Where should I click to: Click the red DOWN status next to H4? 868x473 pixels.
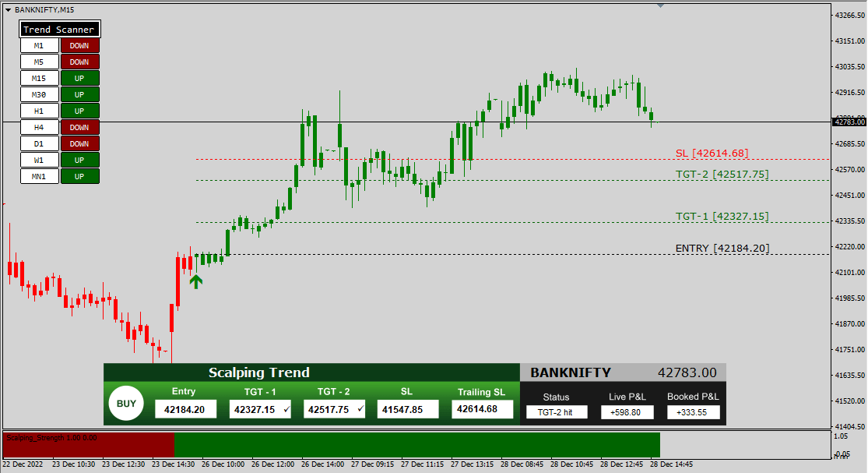(79, 127)
